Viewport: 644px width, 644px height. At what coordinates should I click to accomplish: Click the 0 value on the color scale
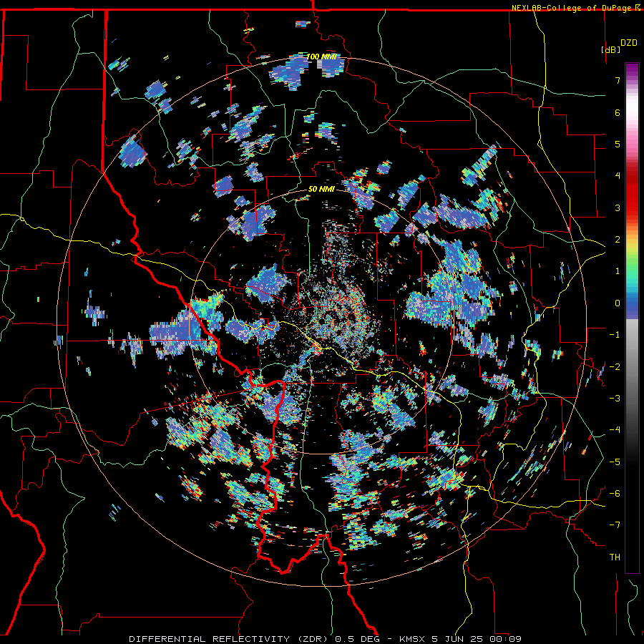[618, 303]
